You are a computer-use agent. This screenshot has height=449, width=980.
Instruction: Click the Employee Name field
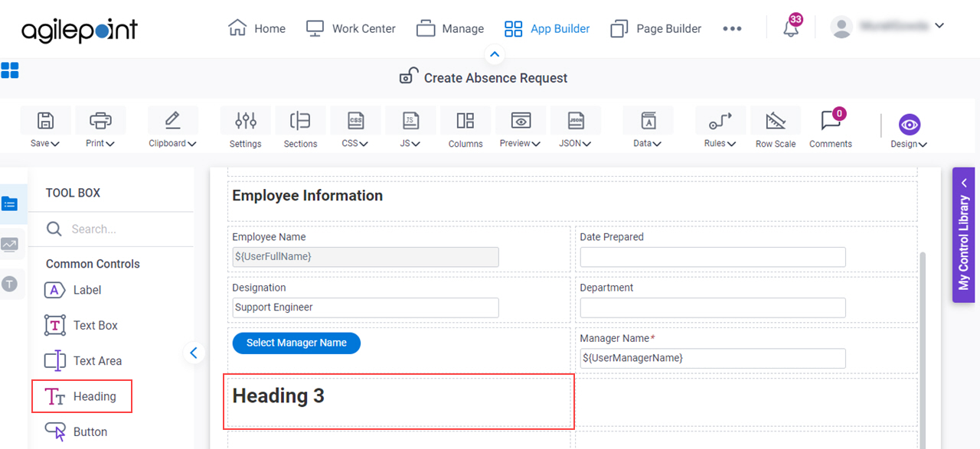click(365, 257)
